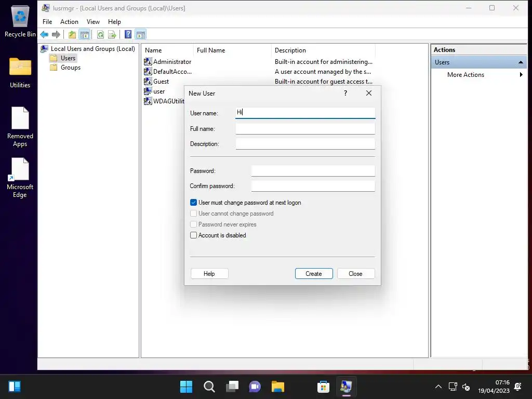Click the blue Help toolbar icon
Viewport: 532px width, 399px height.
point(128,34)
